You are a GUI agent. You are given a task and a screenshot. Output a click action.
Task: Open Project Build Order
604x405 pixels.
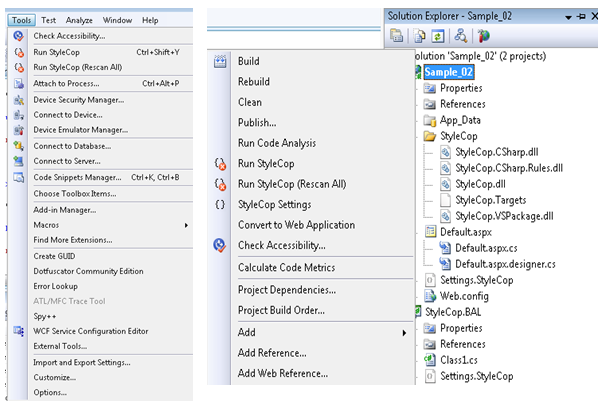tap(281, 310)
